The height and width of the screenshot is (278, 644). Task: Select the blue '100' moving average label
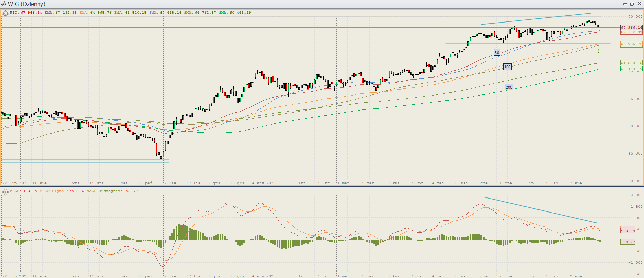click(507, 67)
